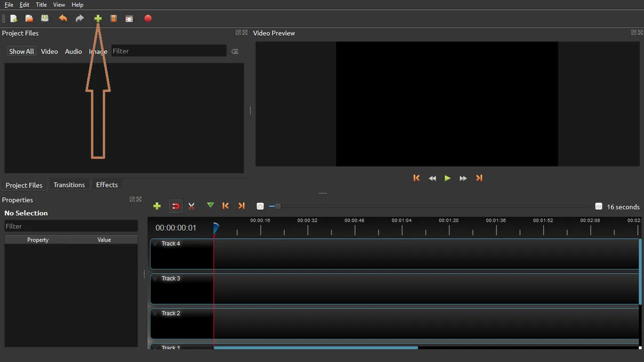
Task: Float the Video Preview panel
Action: (x=634, y=33)
